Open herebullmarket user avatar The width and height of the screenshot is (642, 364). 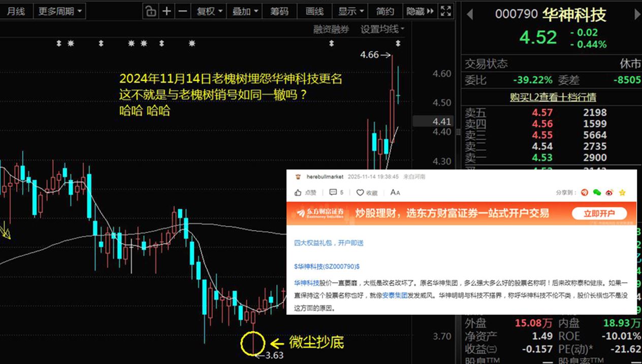click(297, 177)
